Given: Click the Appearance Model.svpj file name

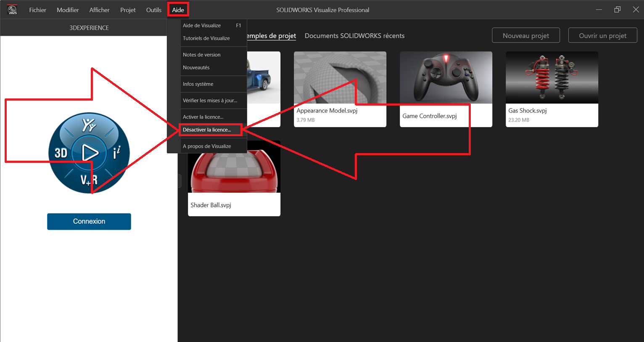Looking at the screenshot, I should [x=327, y=111].
